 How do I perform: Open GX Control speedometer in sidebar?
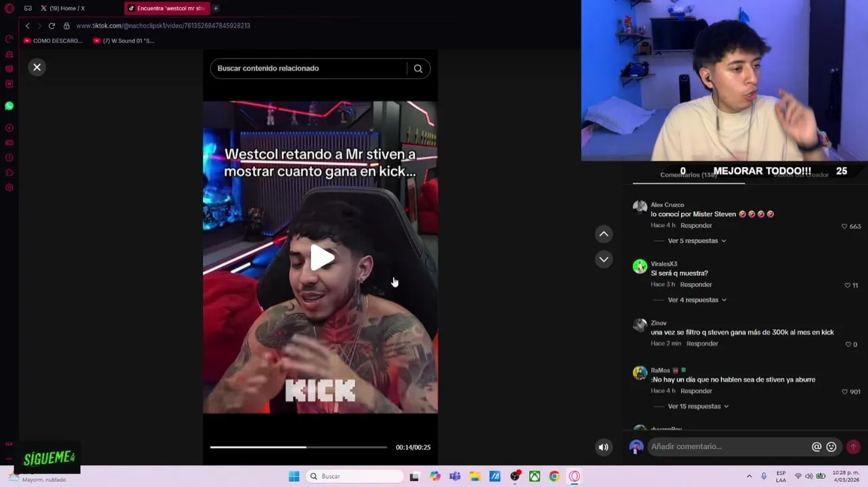pyautogui.click(x=9, y=39)
